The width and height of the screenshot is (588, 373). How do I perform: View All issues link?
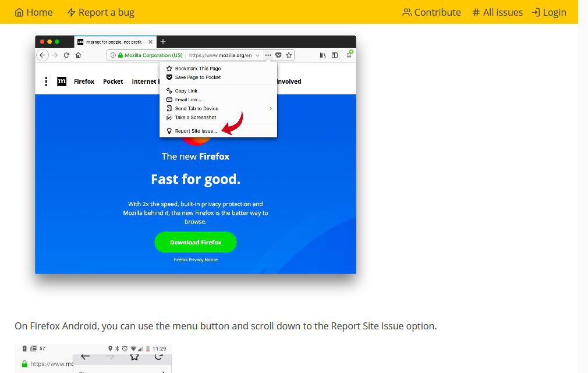tap(497, 12)
